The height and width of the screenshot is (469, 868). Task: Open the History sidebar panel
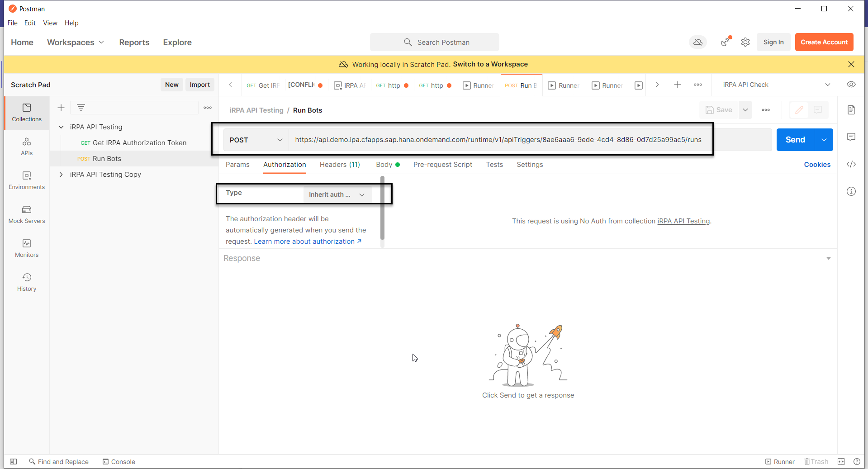tap(27, 283)
